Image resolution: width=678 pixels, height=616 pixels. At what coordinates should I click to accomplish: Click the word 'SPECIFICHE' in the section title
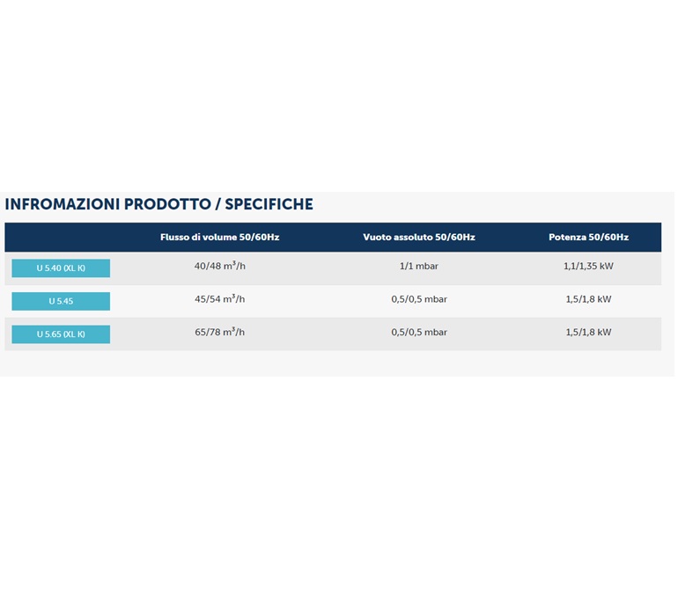pyautogui.click(x=269, y=204)
